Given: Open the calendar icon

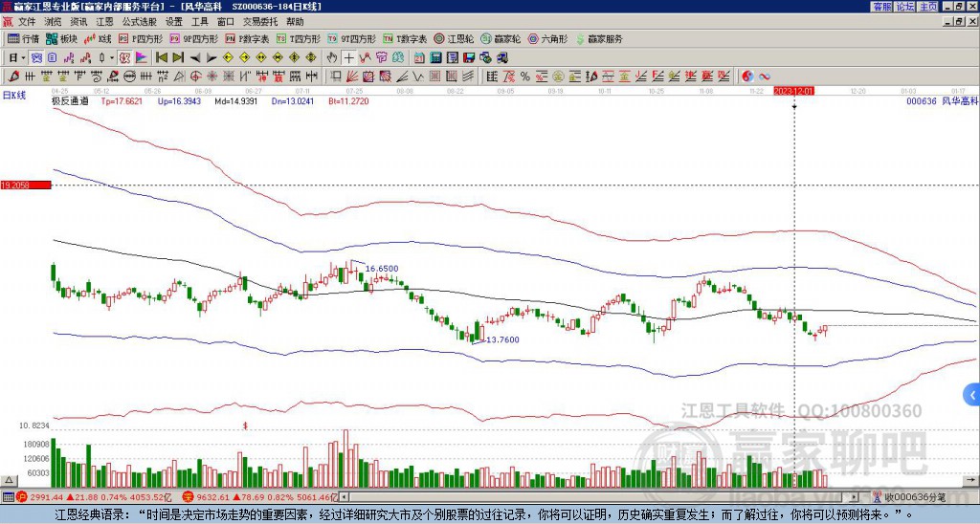Looking at the screenshot, I should tap(419, 58).
